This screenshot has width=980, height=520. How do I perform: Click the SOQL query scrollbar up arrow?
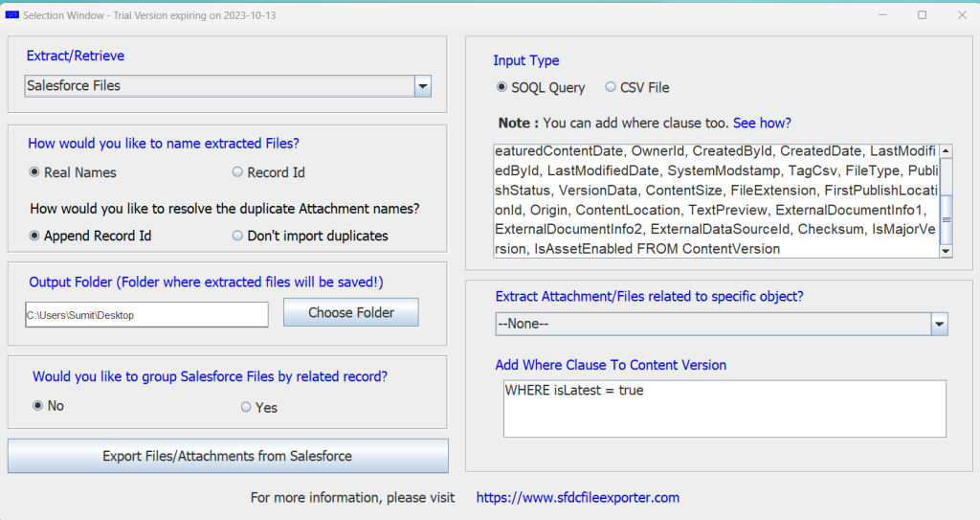click(x=946, y=151)
